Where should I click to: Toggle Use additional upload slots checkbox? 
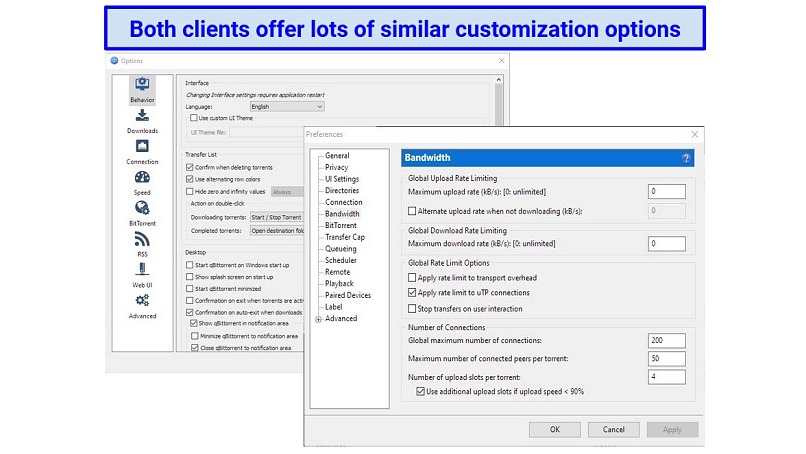[x=420, y=391]
